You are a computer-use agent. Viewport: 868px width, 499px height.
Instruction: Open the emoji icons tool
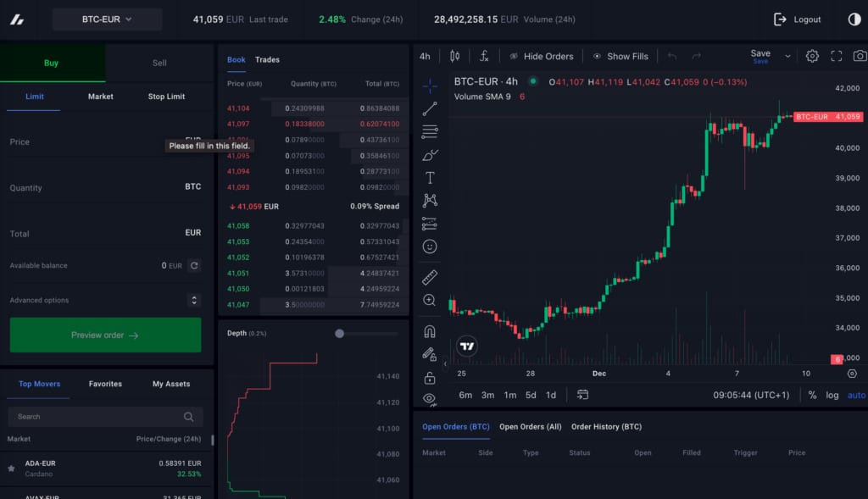(430, 247)
